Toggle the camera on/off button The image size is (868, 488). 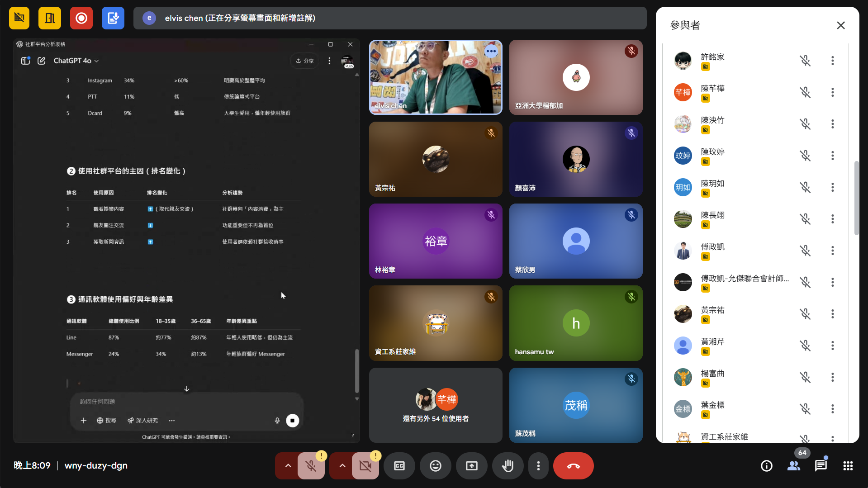[x=365, y=466]
